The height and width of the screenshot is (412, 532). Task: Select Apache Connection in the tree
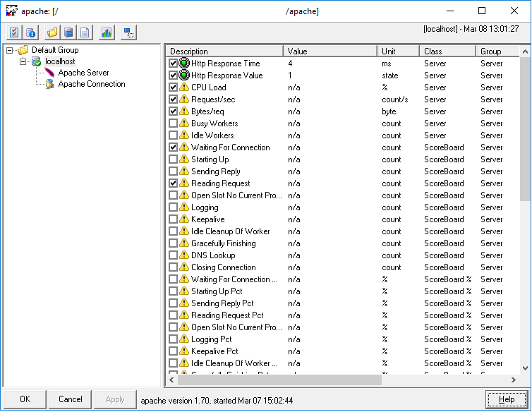click(x=91, y=84)
